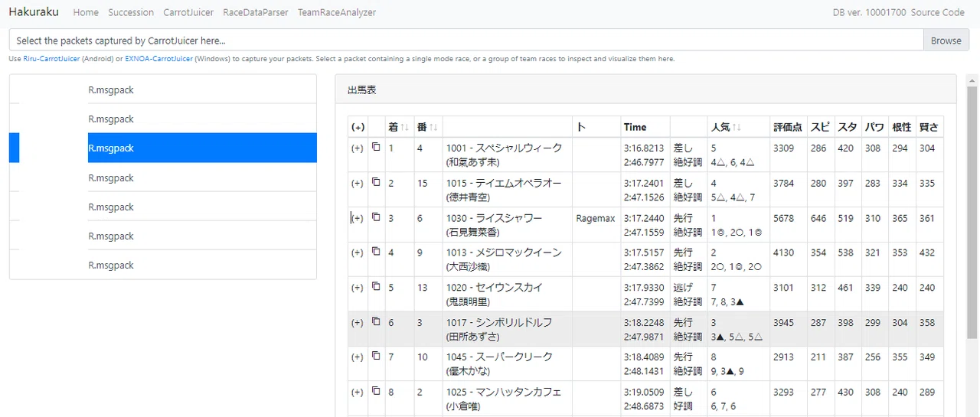Image resolution: width=980 pixels, height=417 pixels.
Task: Open the Home nav item
Action: point(86,12)
